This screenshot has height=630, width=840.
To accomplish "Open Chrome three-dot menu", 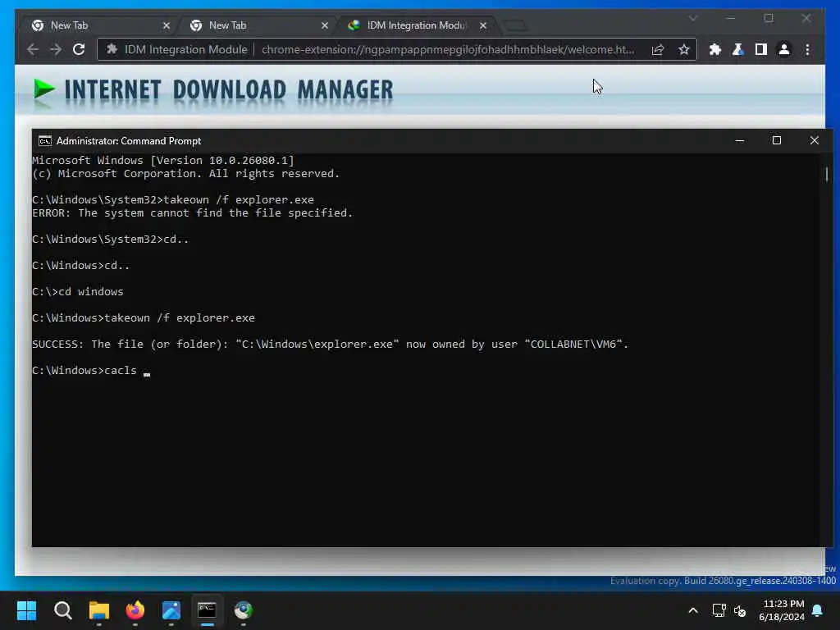I will (807, 50).
